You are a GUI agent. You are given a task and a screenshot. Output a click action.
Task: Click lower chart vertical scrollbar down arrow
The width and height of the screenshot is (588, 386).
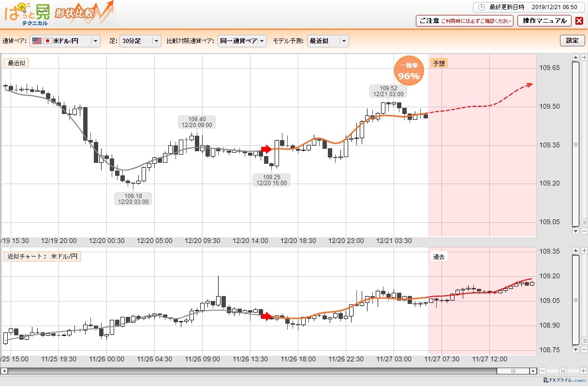[x=575, y=349]
